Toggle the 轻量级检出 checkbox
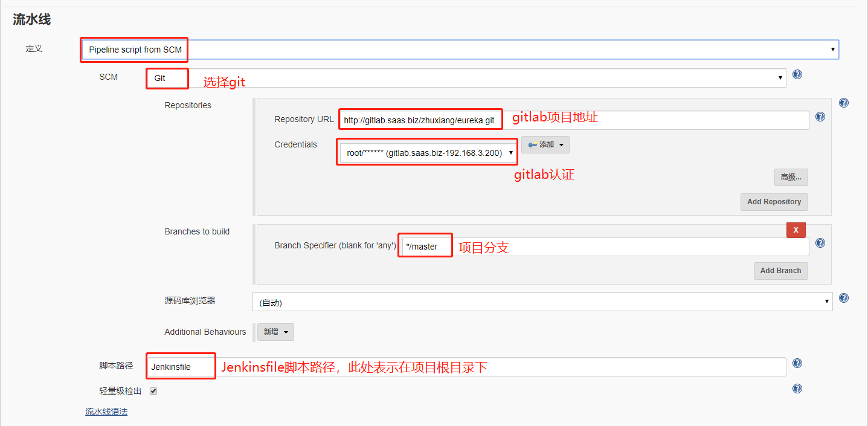Screen dimensions: 868x426 pyautogui.click(x=153, y=391)
